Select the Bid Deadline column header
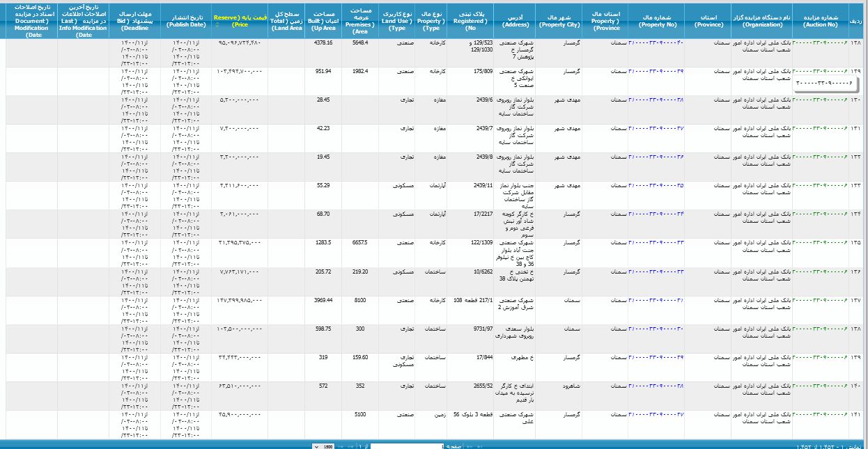868x449 pixels. (x=134, y=19)
